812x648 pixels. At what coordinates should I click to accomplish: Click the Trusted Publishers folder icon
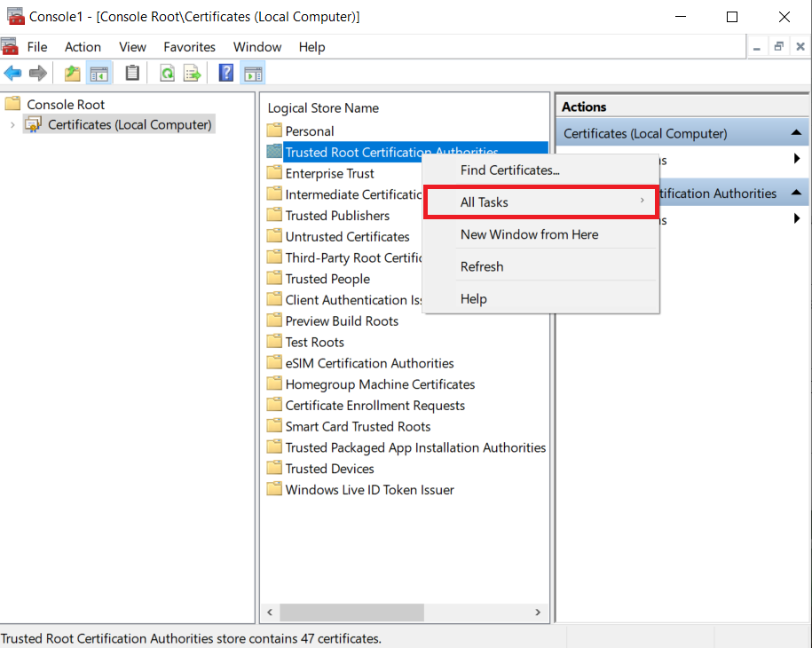coord(274,214)
